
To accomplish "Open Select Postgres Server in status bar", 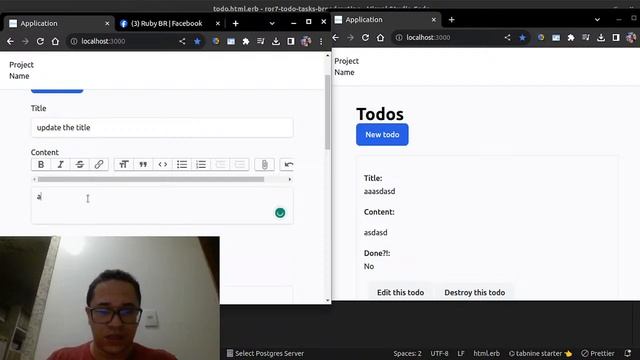I will (x=265, y=353).
